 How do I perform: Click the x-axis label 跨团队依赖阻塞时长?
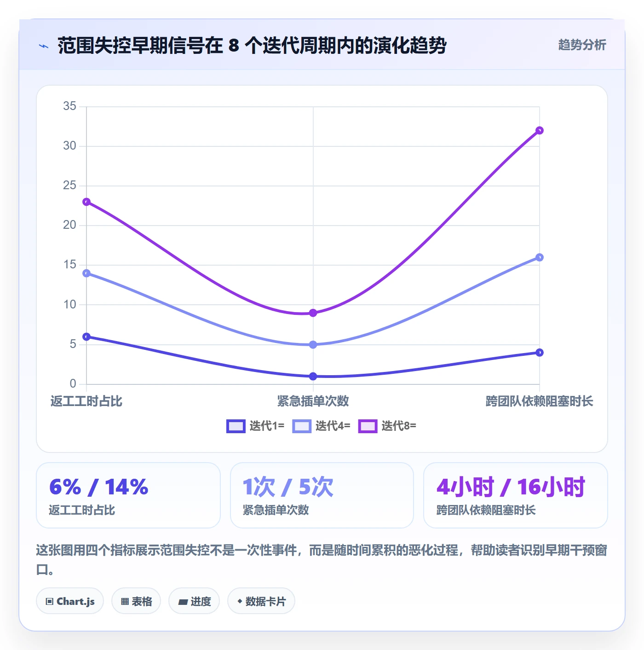coord(540,401)
